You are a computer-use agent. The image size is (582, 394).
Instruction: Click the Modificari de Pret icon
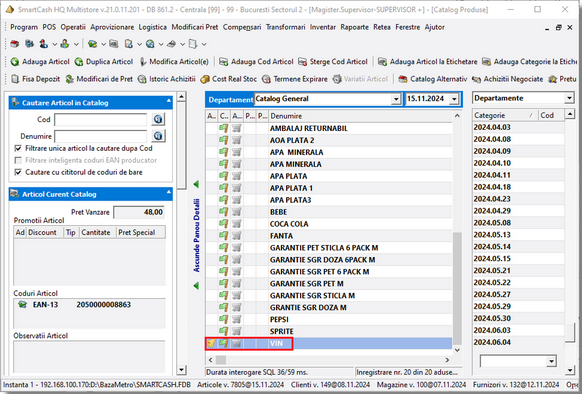pos(69,79)
